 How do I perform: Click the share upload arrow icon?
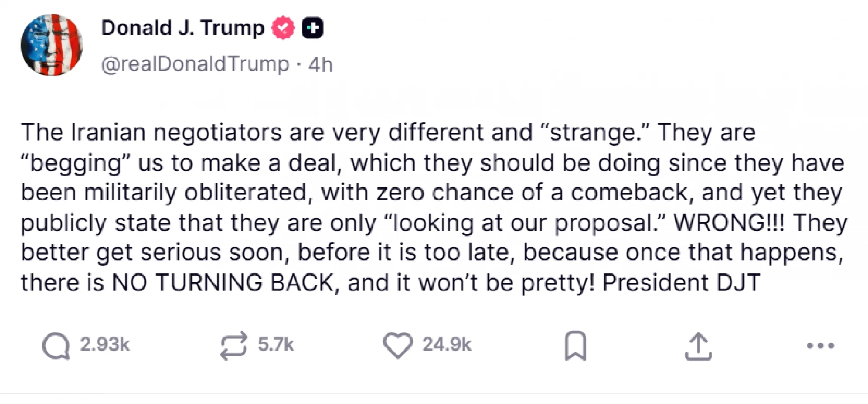pos(698,346)
